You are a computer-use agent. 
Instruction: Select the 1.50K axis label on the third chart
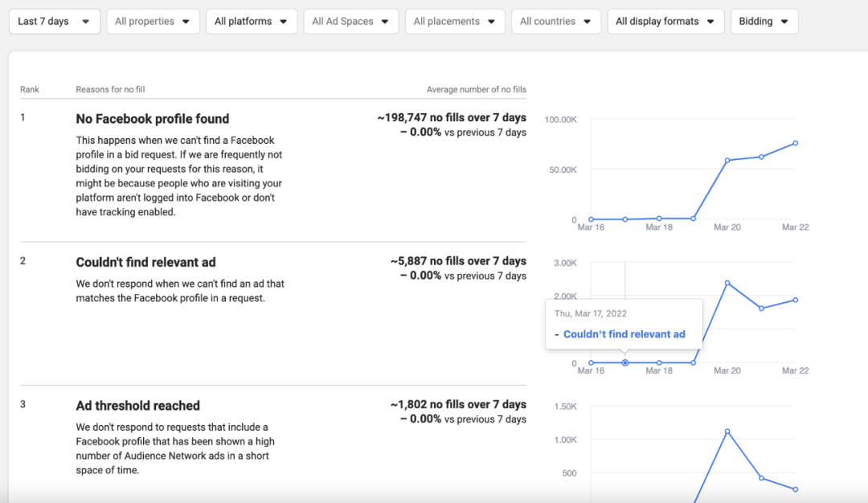565,406
